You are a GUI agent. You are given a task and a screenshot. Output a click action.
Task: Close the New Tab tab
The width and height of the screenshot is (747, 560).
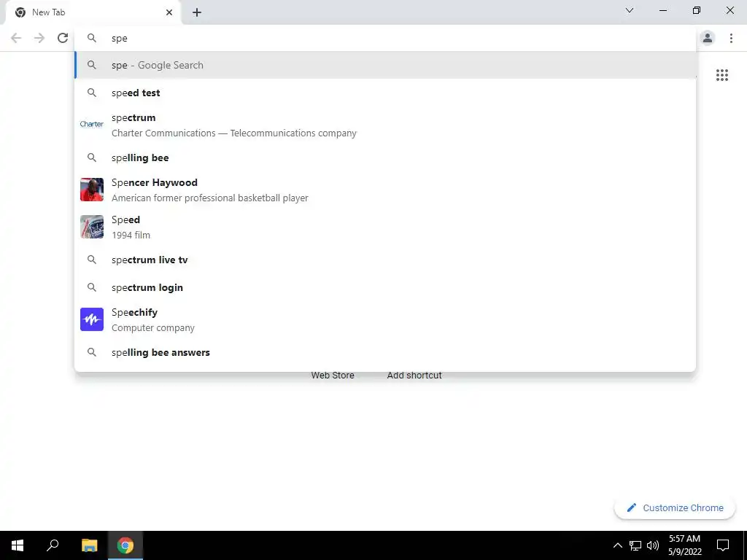coord(169,12)
